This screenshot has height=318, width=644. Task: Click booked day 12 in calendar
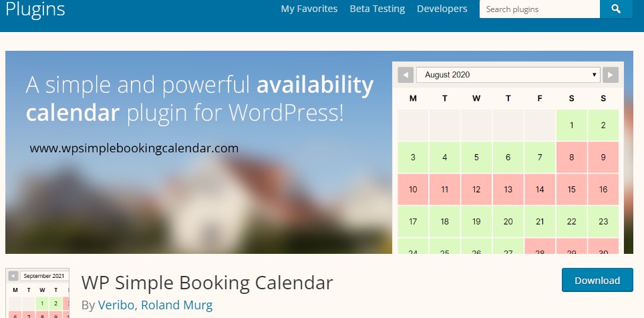click(x=476, y=190)
